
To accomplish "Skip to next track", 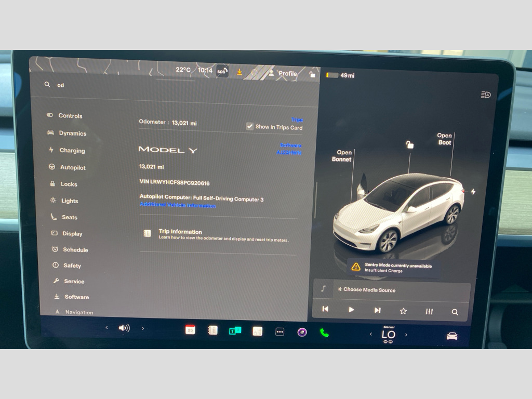I will coord(377,310).
